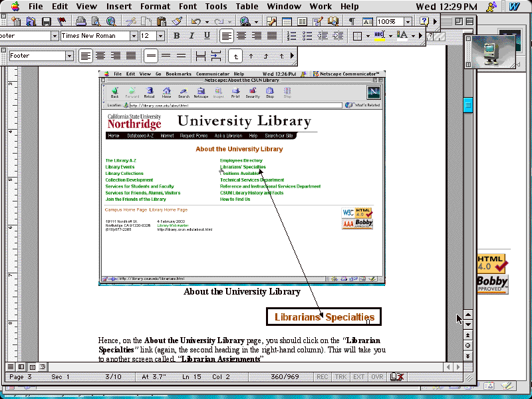
Task: Click the spelling status book icon
Action: pos(396,377)
